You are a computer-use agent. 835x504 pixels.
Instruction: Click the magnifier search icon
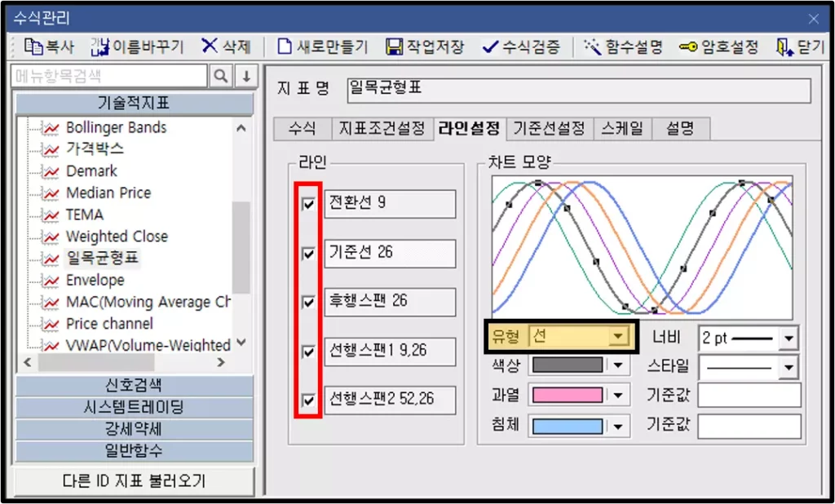[x=221, y=76]
